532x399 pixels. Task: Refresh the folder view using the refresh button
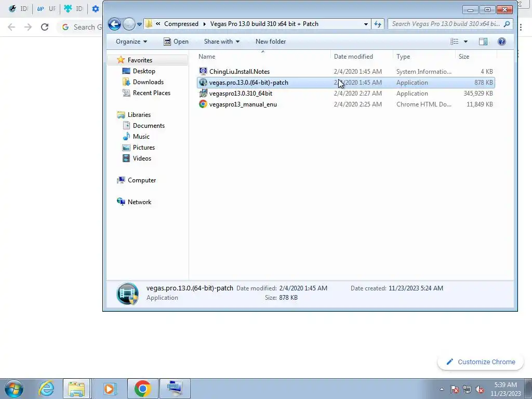pos(378,24)
